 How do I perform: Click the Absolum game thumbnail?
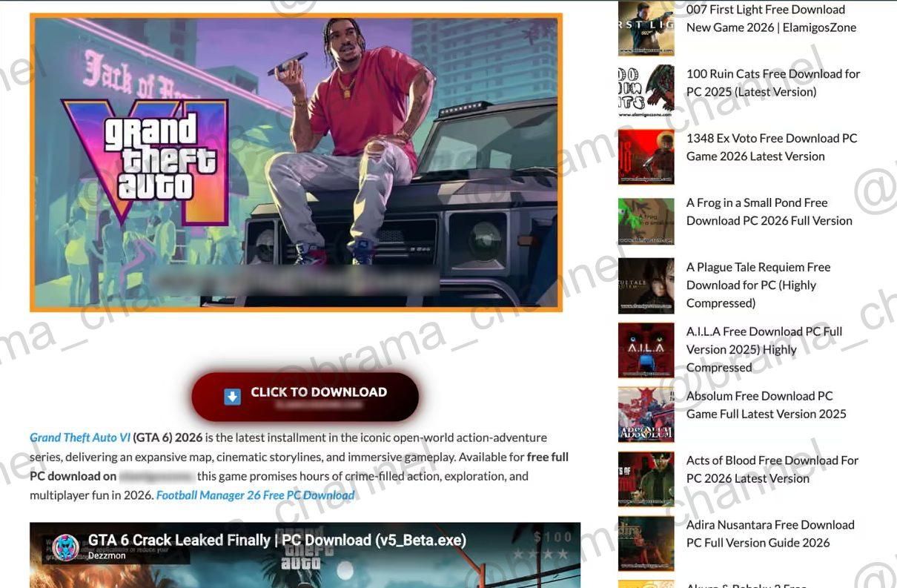tap(646, 414)
